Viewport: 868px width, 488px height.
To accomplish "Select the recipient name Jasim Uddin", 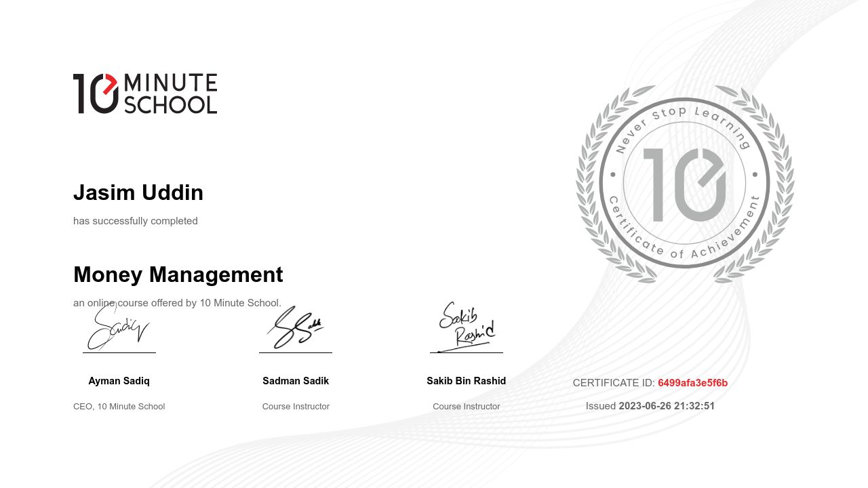I will point(138,192).
